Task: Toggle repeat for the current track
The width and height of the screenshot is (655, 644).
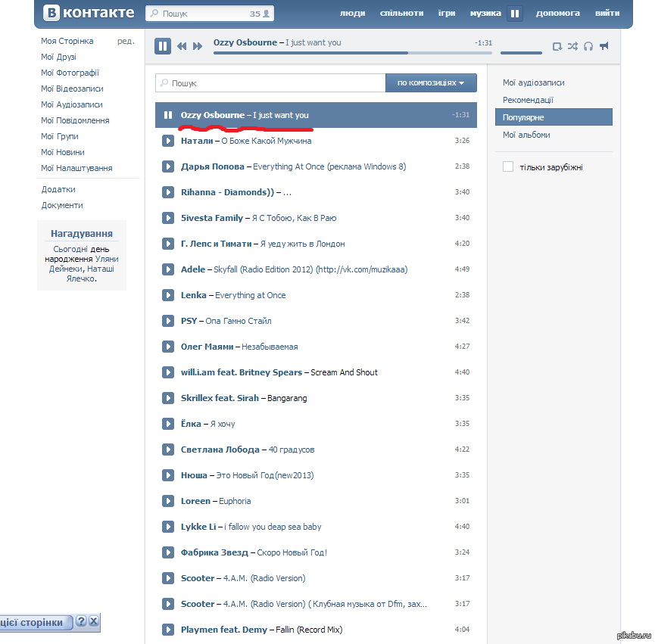Action: point(557,46)
